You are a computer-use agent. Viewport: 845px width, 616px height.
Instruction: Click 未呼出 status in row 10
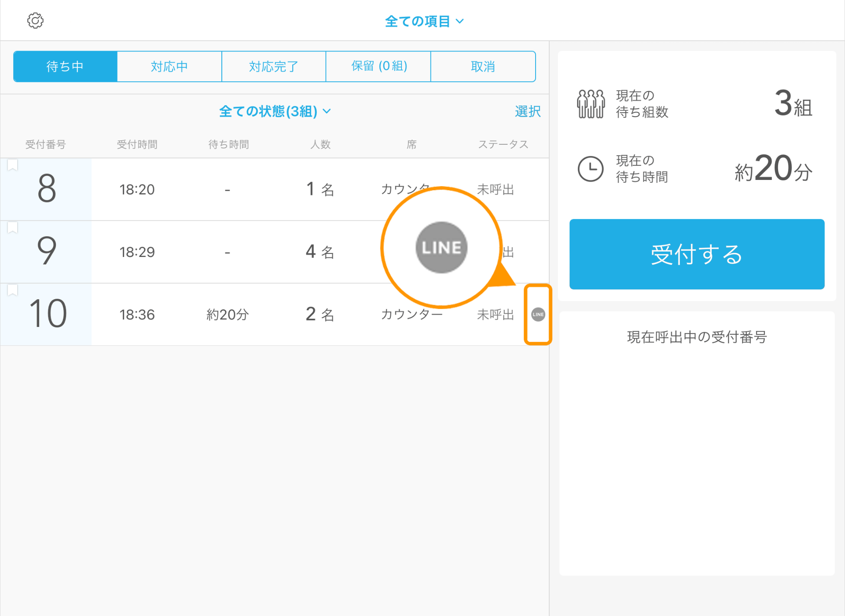point(496,315)
